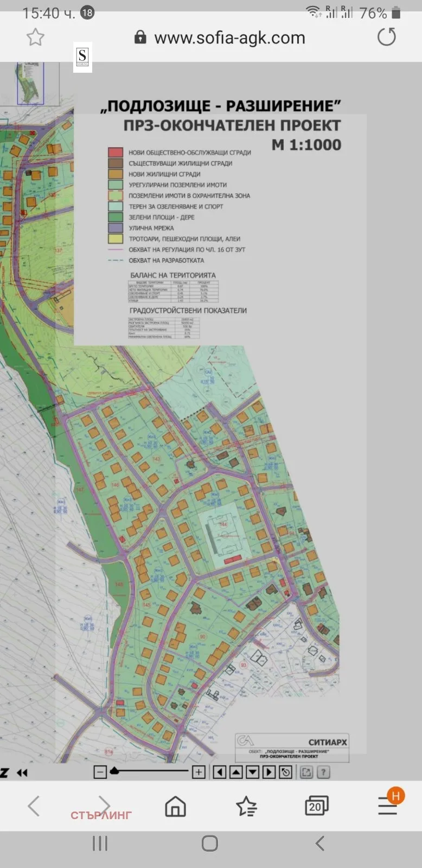This screenshot has width=422, height=868.
Task: Click the zoom slider handle
Action: [114, 771]
